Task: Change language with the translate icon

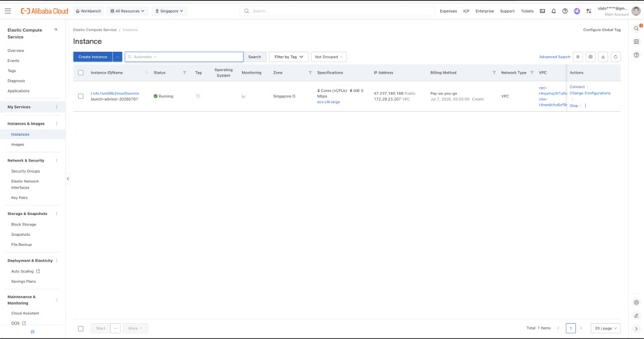Action: coord(589,11)
